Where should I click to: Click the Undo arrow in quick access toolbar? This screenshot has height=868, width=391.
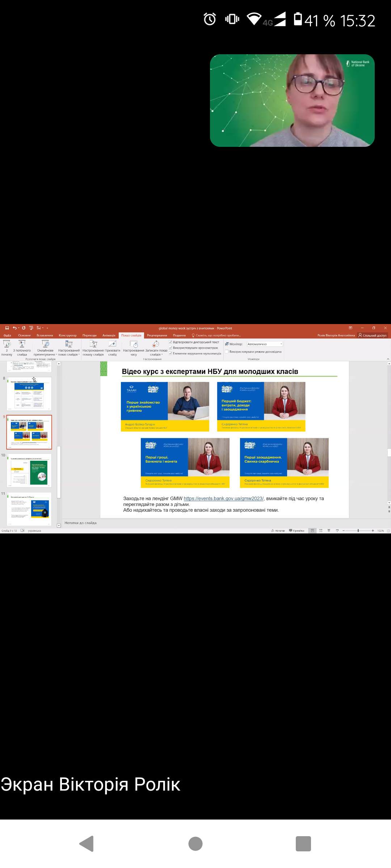point(15,328)
